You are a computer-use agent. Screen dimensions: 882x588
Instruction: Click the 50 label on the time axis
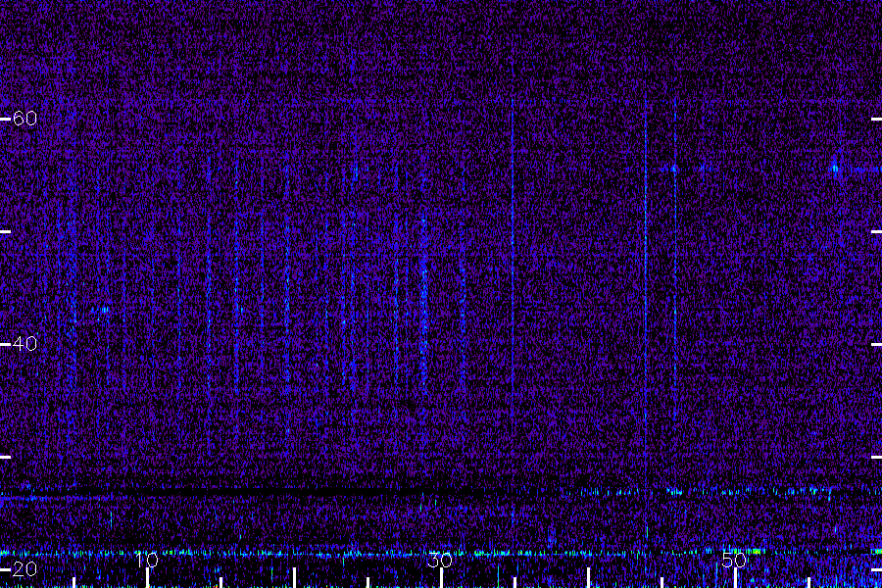pos(734,560)
